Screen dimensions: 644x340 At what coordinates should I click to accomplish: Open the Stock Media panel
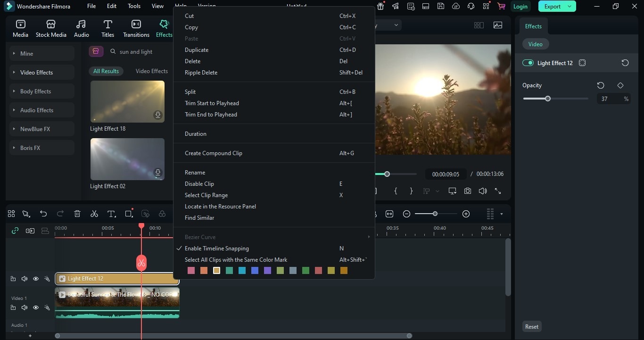(x=51, y=28)
